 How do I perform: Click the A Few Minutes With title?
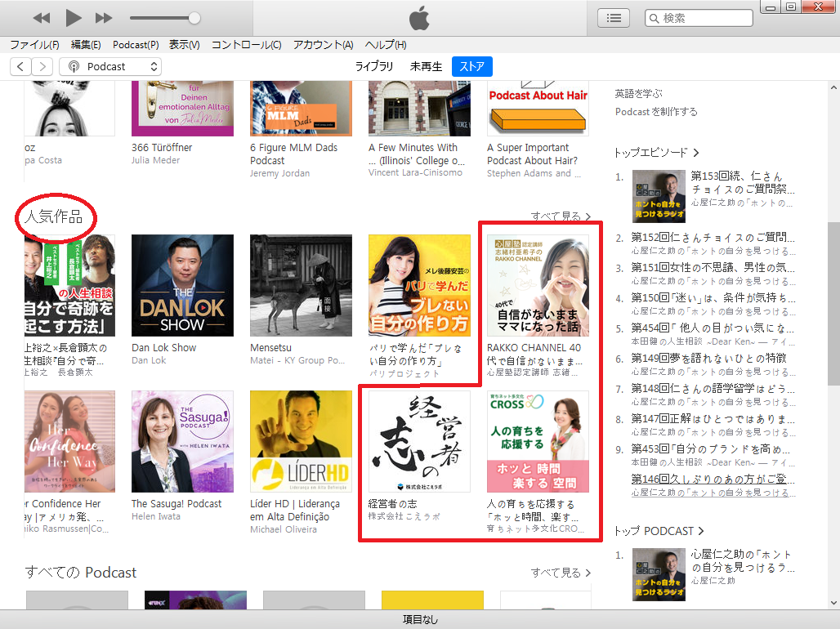[417, 154]
